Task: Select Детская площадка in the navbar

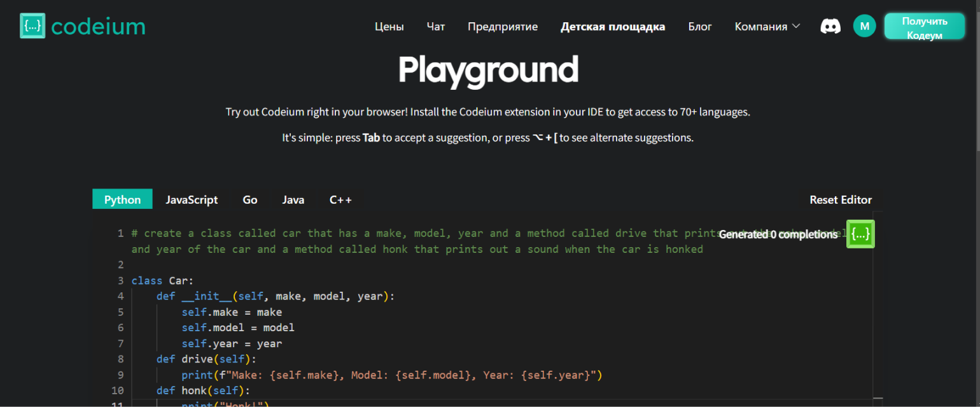Action: pyautogui.click(x=613, y=27)
